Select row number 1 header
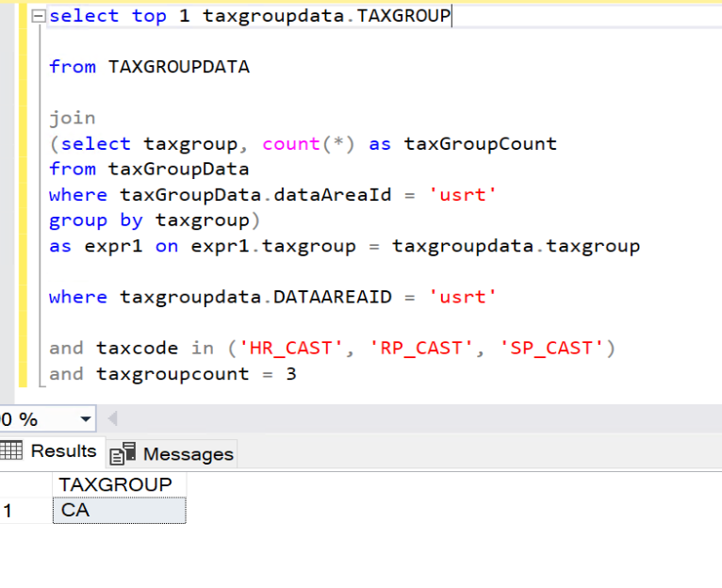This screenshot has height=588, width=722. [25, 511]
